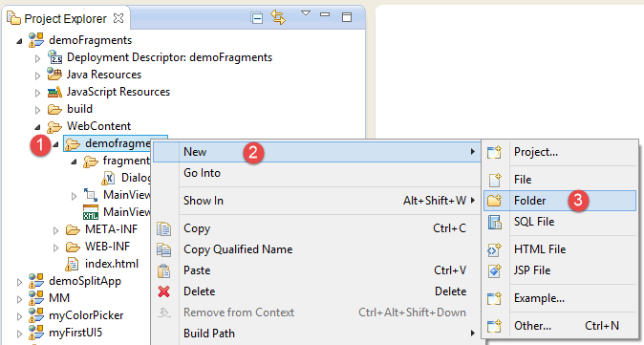The height and width of the screenshot is (345, 644).
Task: Choose Other... in New submenu
Action: click(x=560, y=326)
